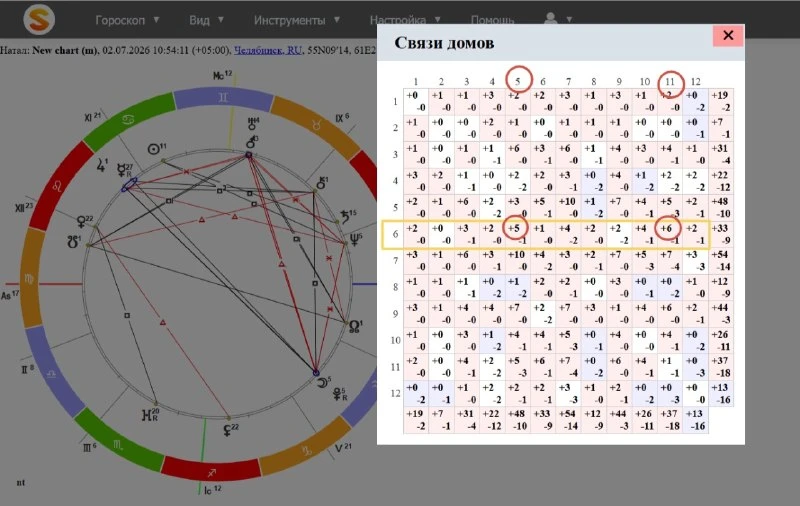Click the orange S logo icon
The height and width of the screenshot is (506, 800).
(x=39, y=19)
